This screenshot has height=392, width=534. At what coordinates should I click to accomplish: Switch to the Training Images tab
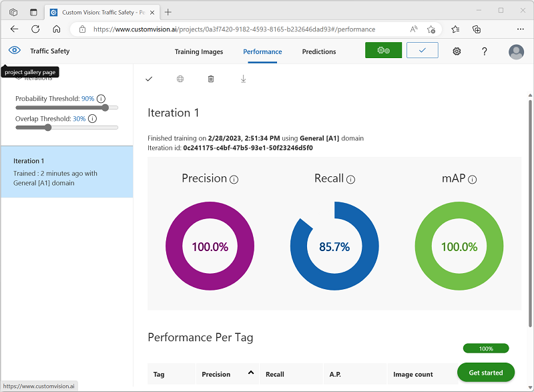(199, 51)
